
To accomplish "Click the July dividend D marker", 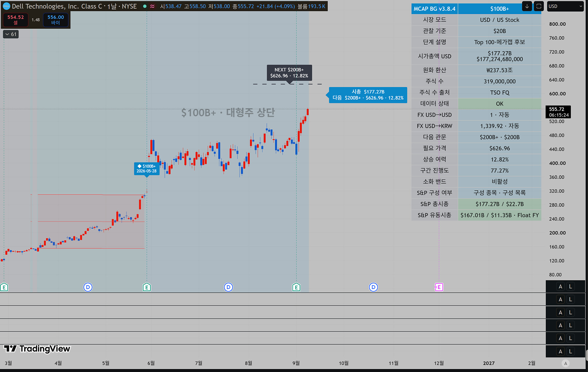I will 228,287.
